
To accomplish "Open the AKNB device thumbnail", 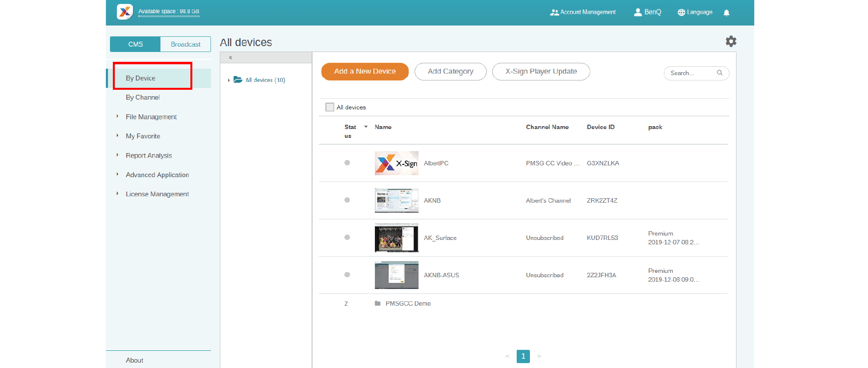I will (x=396, y=200).
